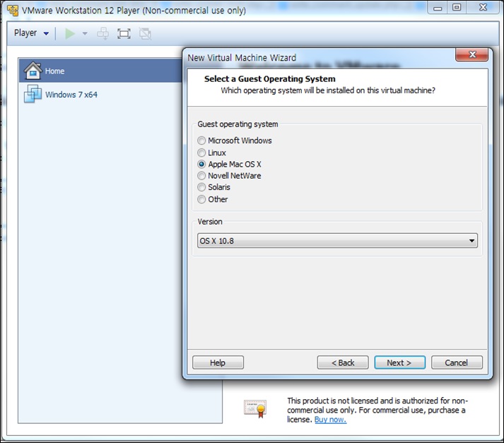Select Windows 7 x64 virtual machine
This screenshot has height=443, width=504.
71,95
